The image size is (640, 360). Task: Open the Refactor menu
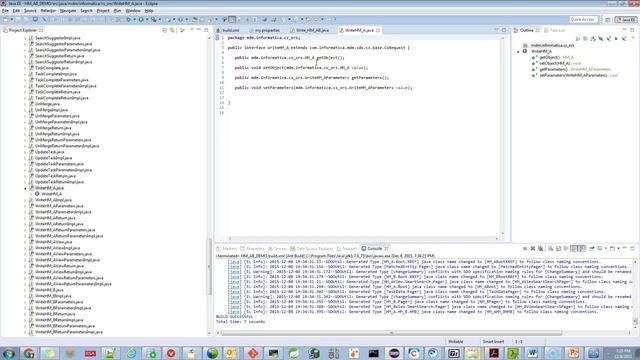(x=48, y=11)
